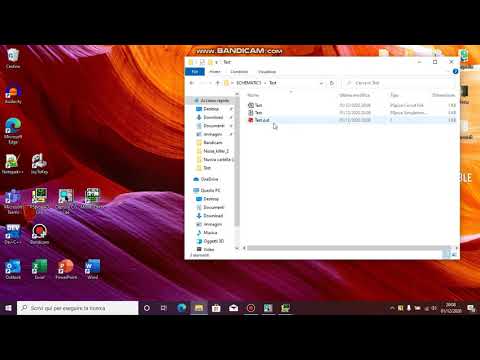Click SCHEMATIC1 in the address breadcrumb

click(x=248, y=83)
